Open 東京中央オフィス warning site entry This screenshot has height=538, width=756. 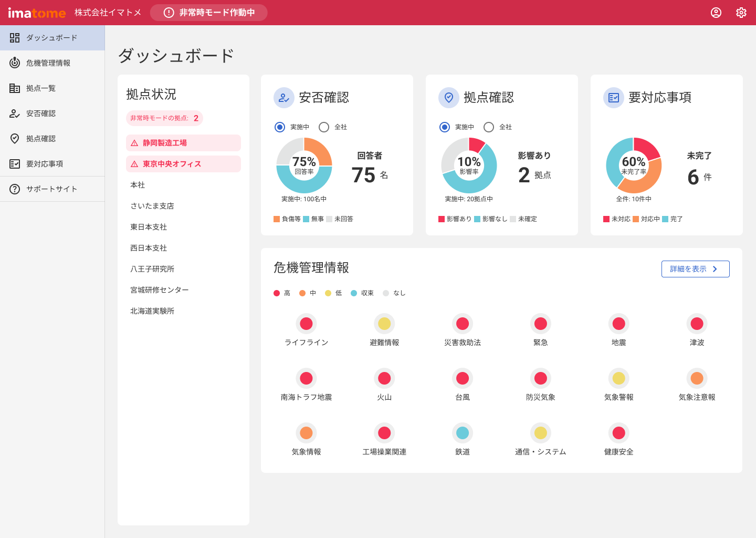[183, 164]
